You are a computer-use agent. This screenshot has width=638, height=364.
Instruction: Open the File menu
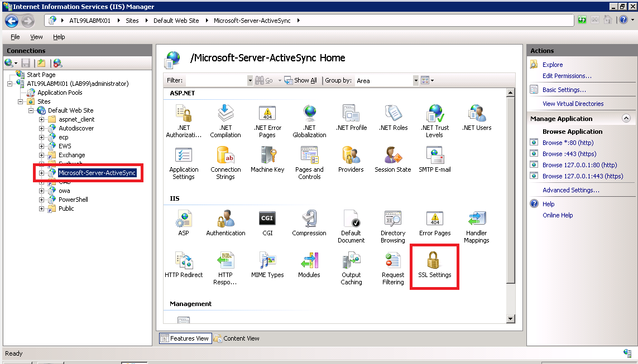[15, 37]
